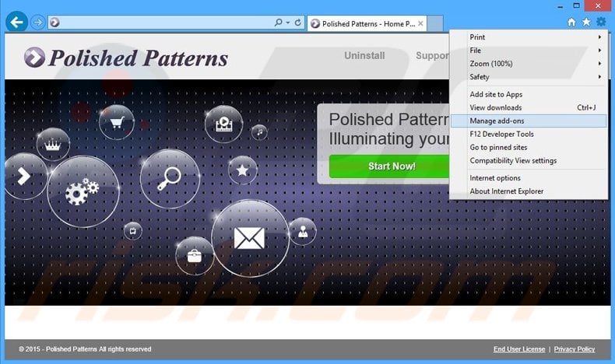This screenshot has width=615, height=364.
Task: Click the Polished Patterns logo icon
Action: click(34, 58)
